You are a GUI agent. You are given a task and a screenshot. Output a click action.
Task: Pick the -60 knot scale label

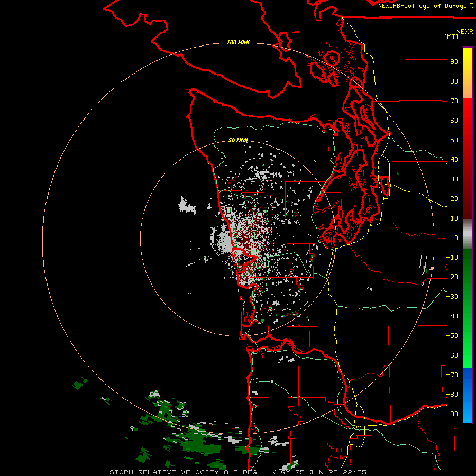pyautogui.click(x=452, y=355)
